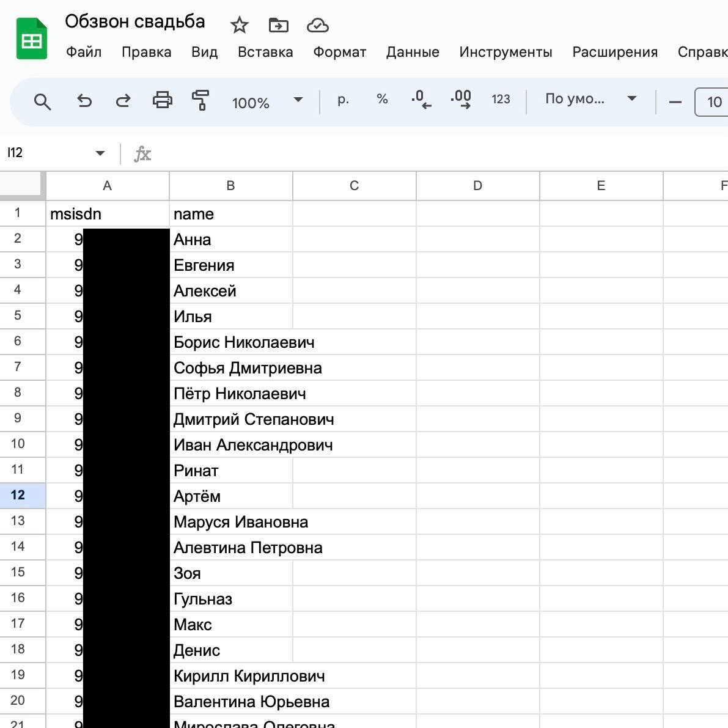The height and width of the screenshot is (728, 728).
Task: Apply percent number format
Action: pyautogui.click(x=382, y=99)
